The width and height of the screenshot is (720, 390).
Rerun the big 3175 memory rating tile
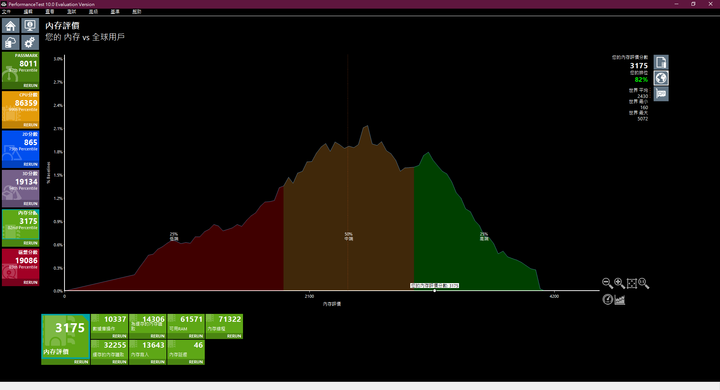click(x=81, y=362)
